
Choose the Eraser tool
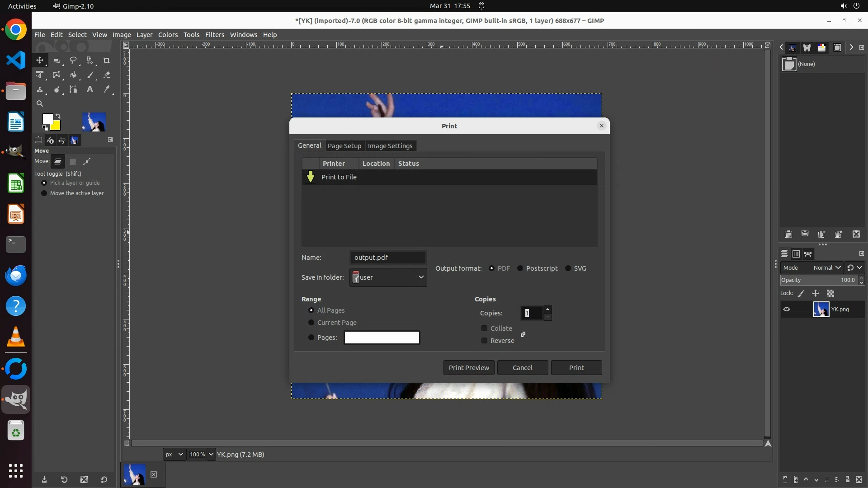pos(107,75)
